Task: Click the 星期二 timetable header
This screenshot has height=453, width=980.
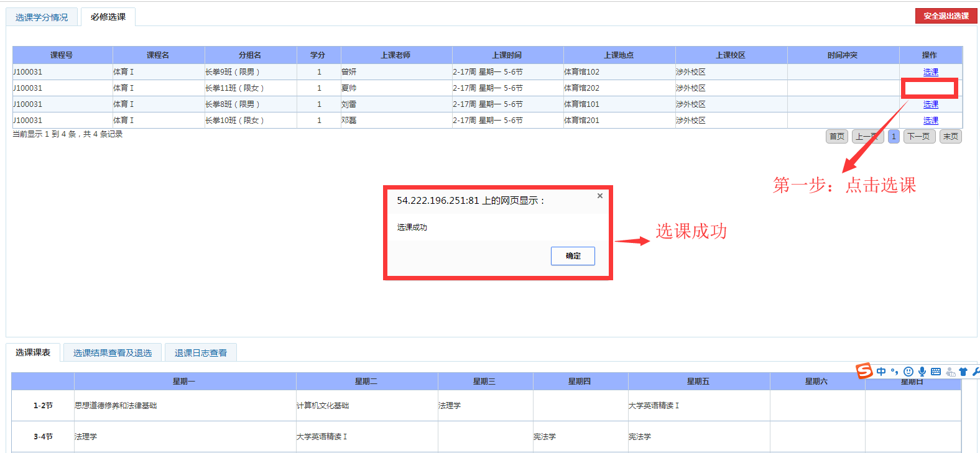Action: tap(366, 382)
